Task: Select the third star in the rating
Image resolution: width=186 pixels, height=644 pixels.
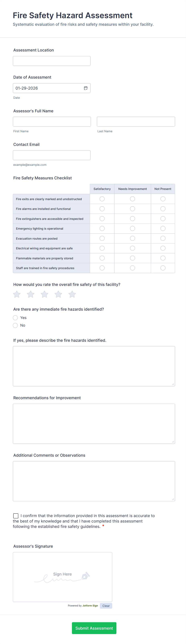Action: click(x=44, y=294)
